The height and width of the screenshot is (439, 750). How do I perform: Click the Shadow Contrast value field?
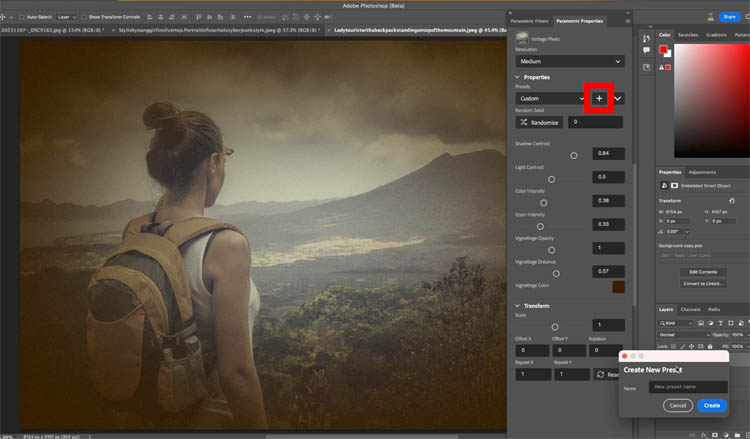[x=608, y=153]
